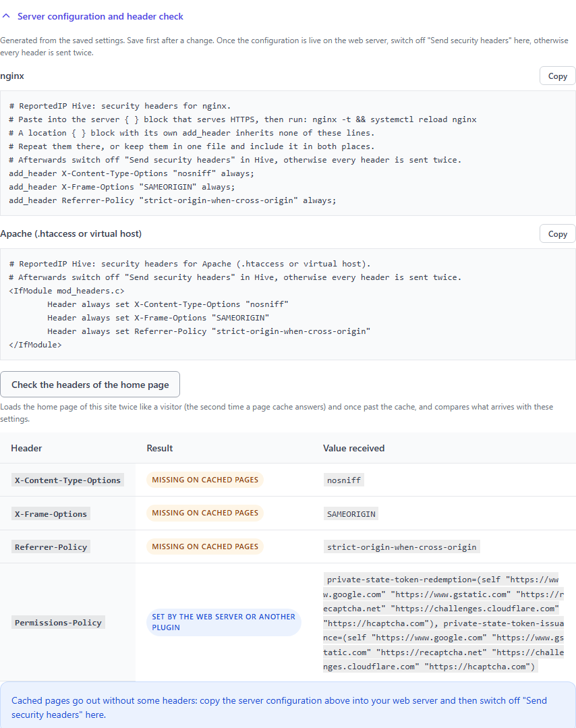Image resolution: width=576 pixels, height=728 pixels.
Task: Click Missing on cached pages badge for Referrer-Policy
Action: coord(205,547)
